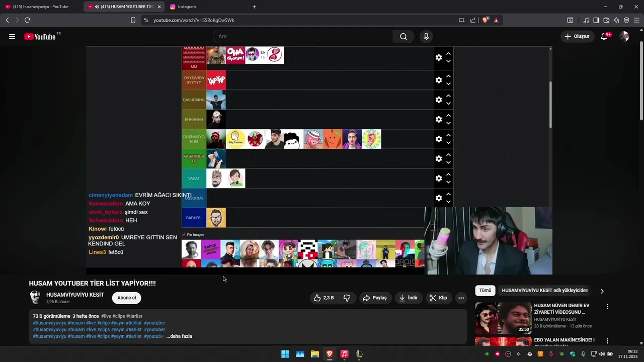Open options for EBO YALAN MAKİNESİNDE video
This screenshot has height=362, width=644.
607,341
